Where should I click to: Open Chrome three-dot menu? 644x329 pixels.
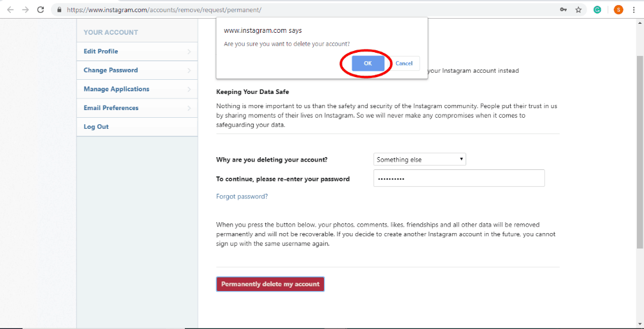[634, 10]
